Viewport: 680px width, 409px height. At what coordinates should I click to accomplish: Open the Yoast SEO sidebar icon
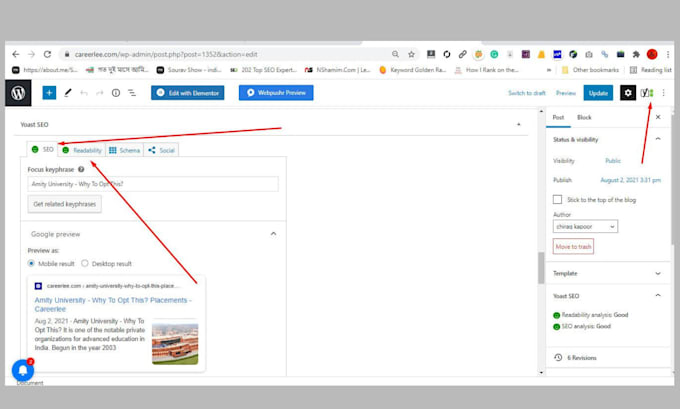647,93
